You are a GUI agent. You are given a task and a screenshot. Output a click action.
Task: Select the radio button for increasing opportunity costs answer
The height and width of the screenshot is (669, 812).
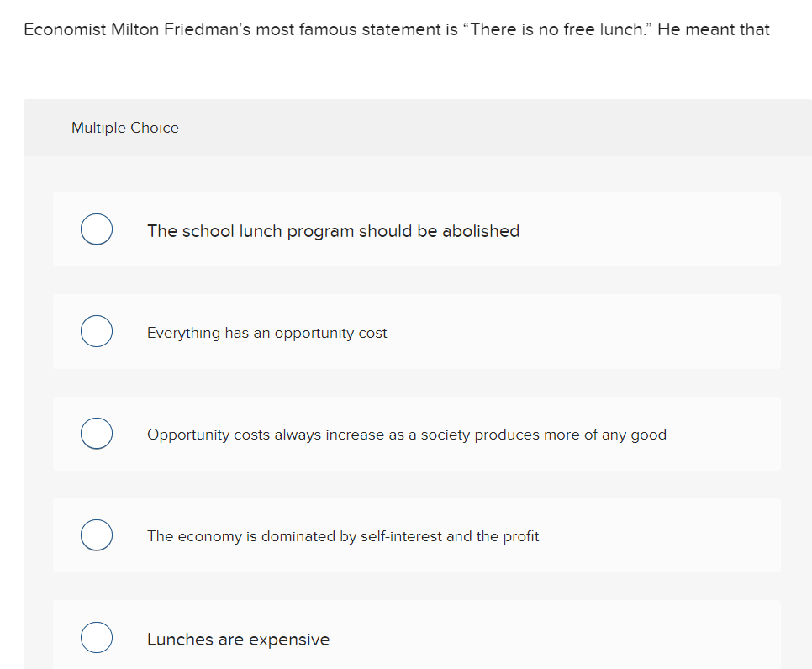click(x=96, y=433)
